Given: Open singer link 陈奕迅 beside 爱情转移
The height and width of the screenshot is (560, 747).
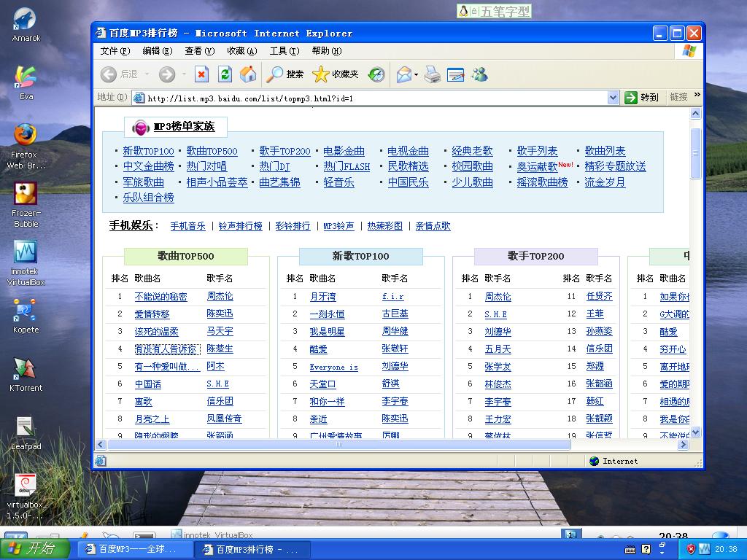Looking at the screenshot, I should [x=220, y=314].
